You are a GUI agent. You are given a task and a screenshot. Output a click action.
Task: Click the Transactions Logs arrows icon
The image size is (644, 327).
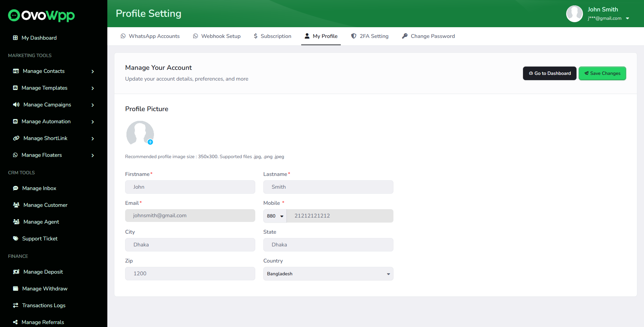pyautogui.click(x=15, y=306)
